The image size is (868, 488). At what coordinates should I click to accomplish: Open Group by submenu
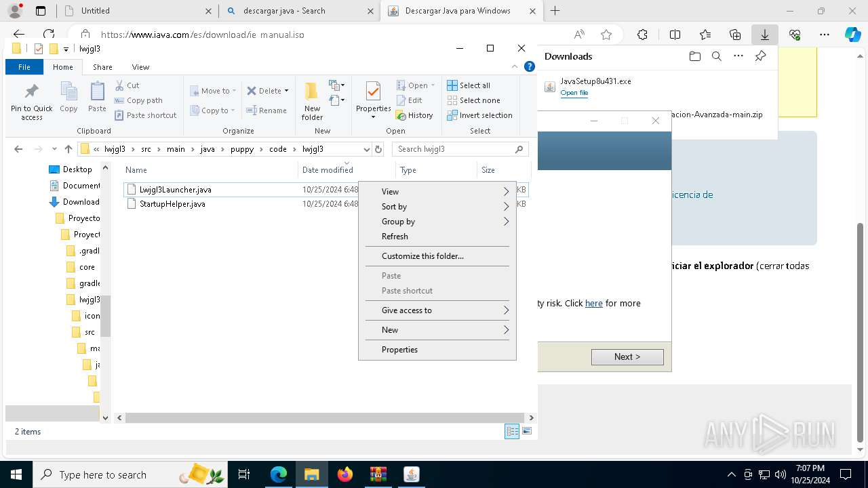(437, 222)
